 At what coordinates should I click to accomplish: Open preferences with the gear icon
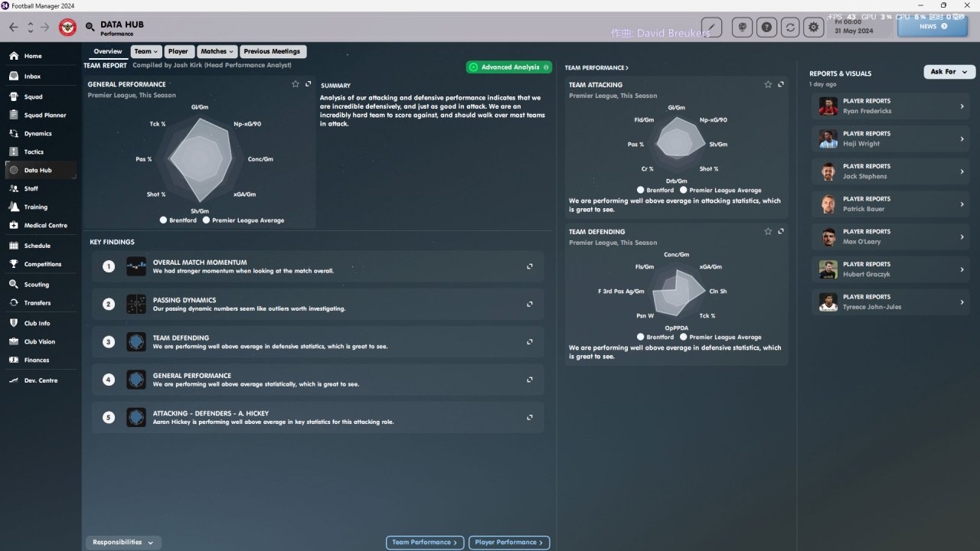point(814,28)
